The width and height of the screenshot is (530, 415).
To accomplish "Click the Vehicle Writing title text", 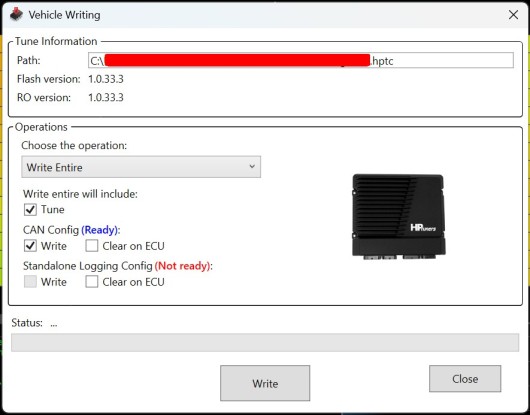I will tap(64, 15).
